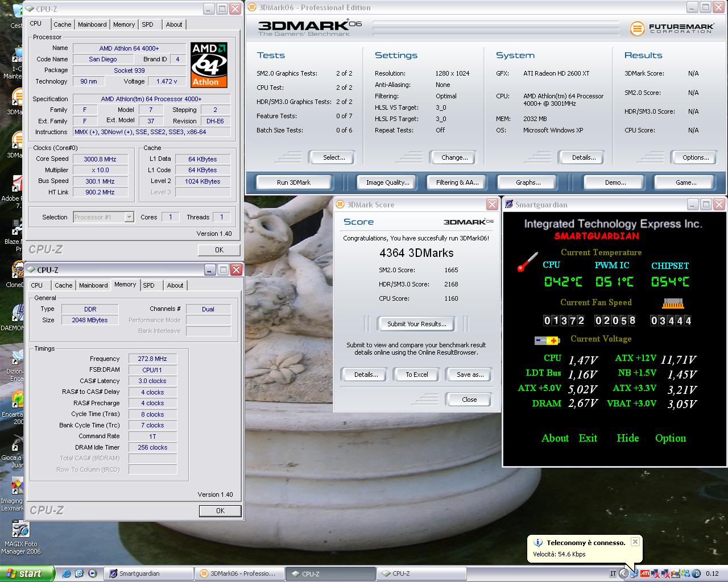This screenshot has width=728, height=582.
Task: Click Close in 3DMark Score dialog
Action: point(469,400)
